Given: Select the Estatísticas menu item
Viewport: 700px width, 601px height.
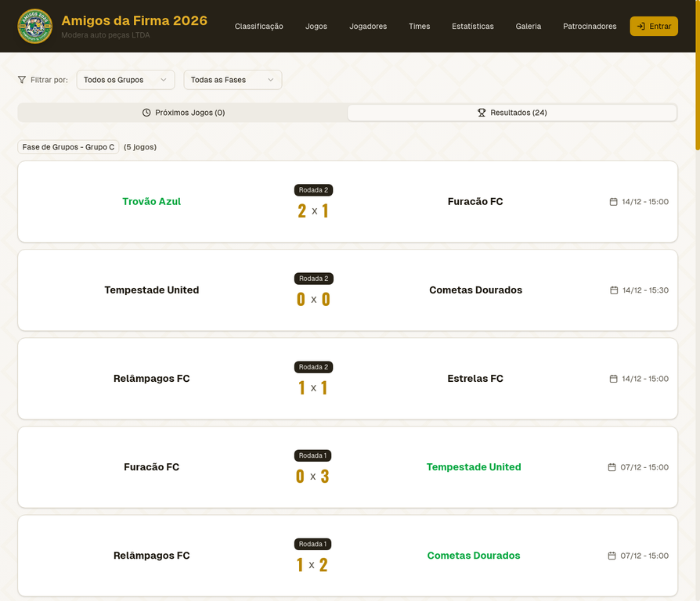Looking at the screenshot, I should coord(473,26).
